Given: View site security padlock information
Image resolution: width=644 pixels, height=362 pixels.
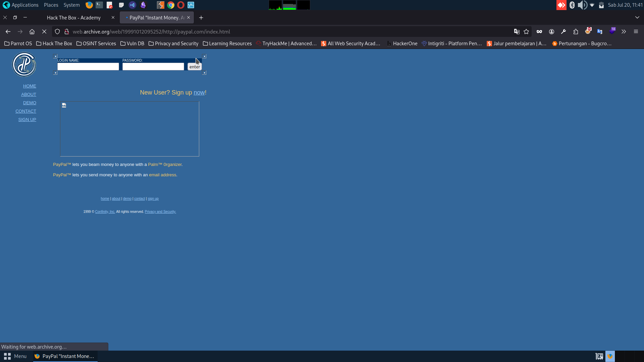Looking at the screenshot, I should point(67,32).
